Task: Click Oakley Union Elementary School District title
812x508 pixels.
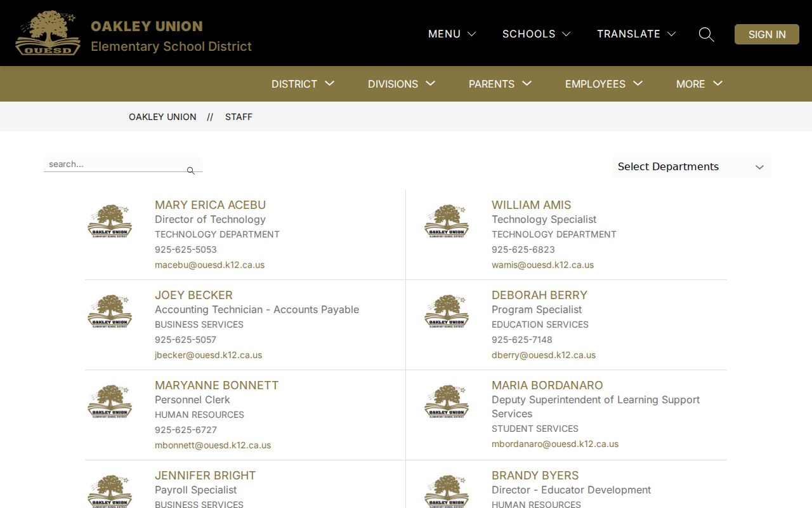Action: pos(171,36)
